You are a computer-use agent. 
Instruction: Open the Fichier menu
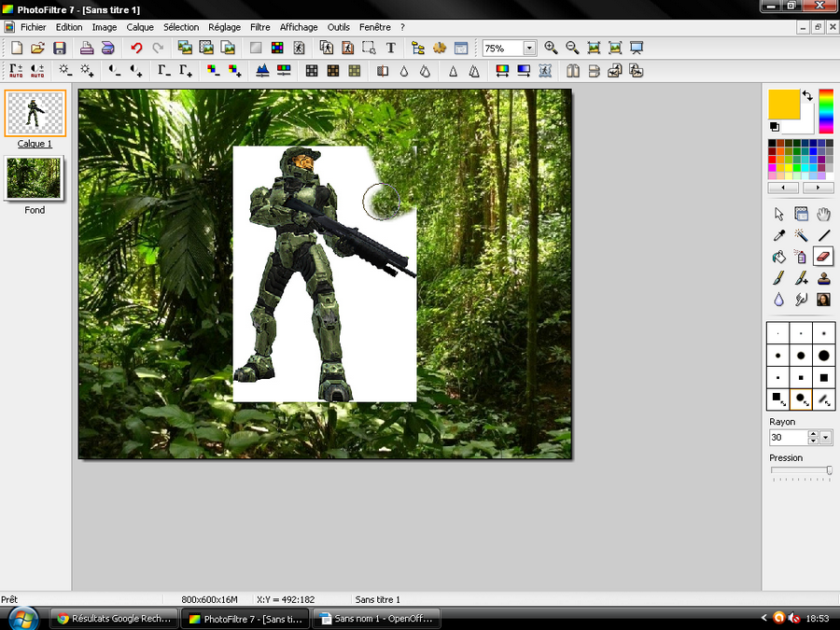click(34, 27)
